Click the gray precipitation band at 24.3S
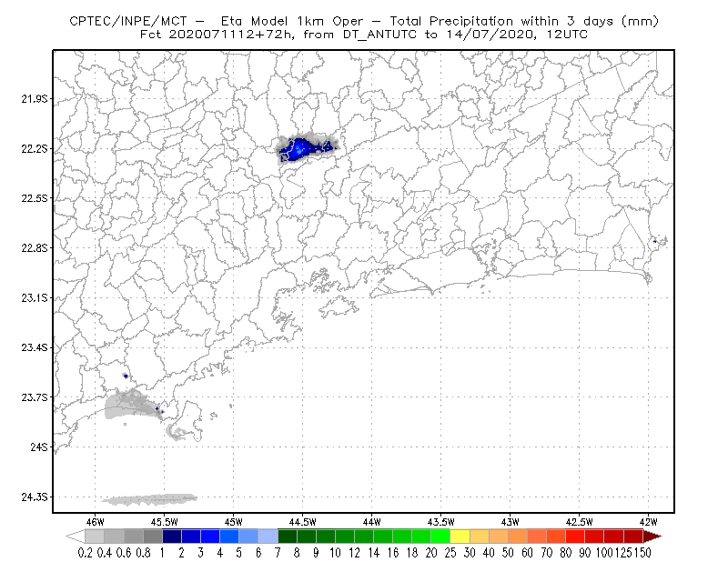This screenshot has width=728, height=562. [149, 499]
